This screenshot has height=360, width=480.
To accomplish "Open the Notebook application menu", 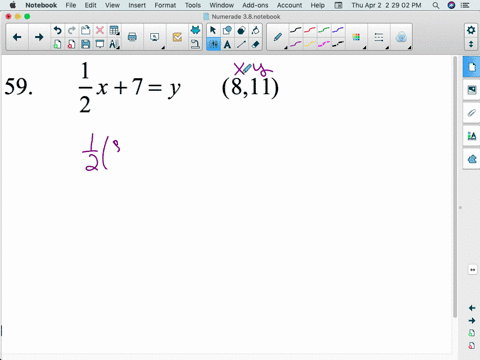I will [41, 5].
